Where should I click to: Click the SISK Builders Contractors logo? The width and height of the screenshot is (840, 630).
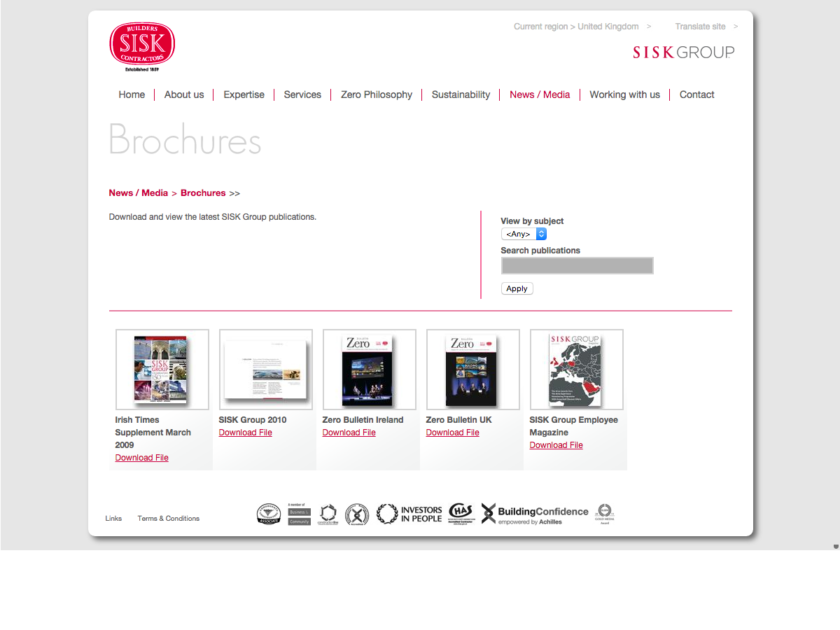[142, 47]
